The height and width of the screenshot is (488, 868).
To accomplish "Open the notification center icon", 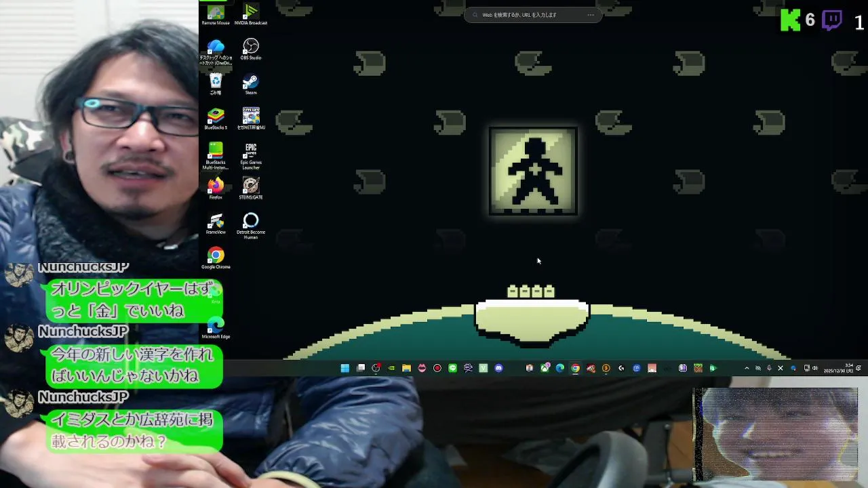I will (859, 368).
